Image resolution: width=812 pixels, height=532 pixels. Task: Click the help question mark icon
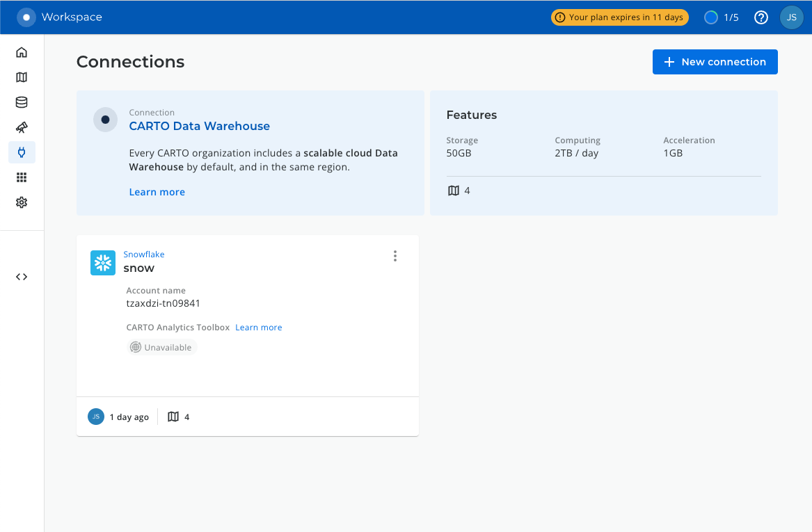pos(761,17)
